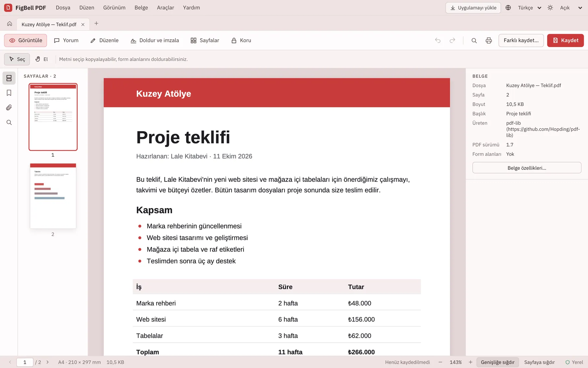Open Doldur ve imzala mode

pyautogui.click(x=155, y=41)
